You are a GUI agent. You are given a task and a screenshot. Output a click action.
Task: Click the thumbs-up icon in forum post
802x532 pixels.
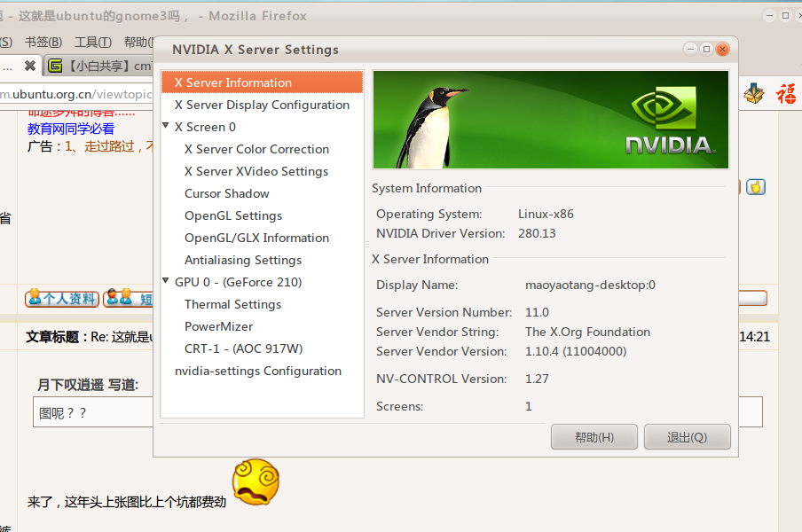pyautogui.click(x=756, y=187)
